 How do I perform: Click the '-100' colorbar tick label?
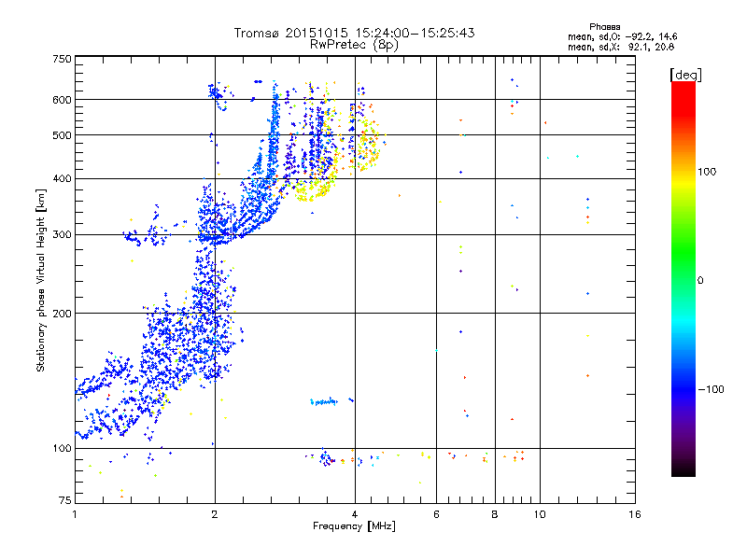coord(711,389)
